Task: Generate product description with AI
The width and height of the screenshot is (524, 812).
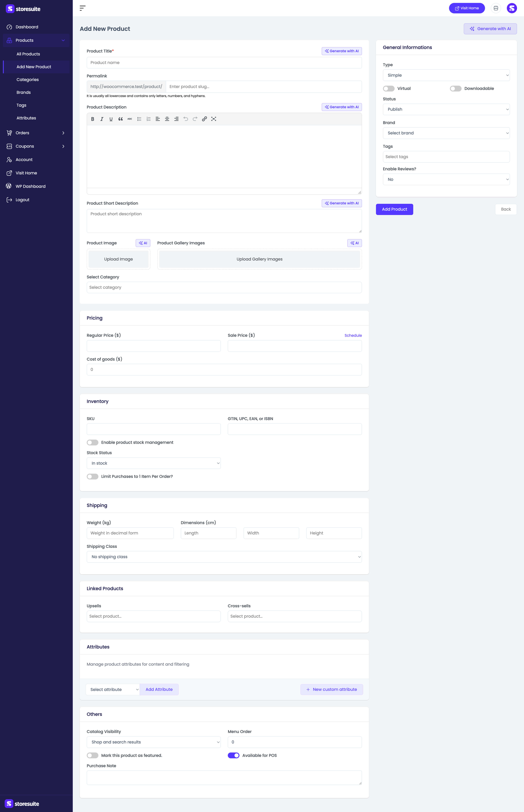Action: tap(342, 107)
